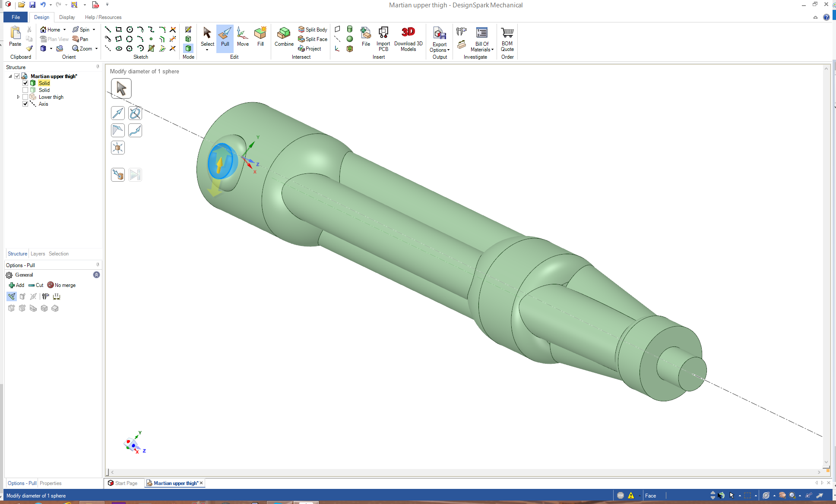The image size is (836, 504).
Task: Expand the Lower thigh tree node
Action: [18, 97]
